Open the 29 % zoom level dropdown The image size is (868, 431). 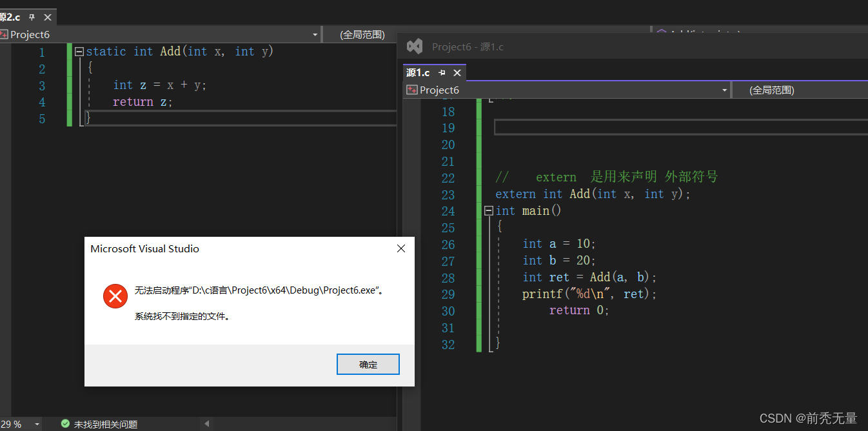tap(37, 424)
